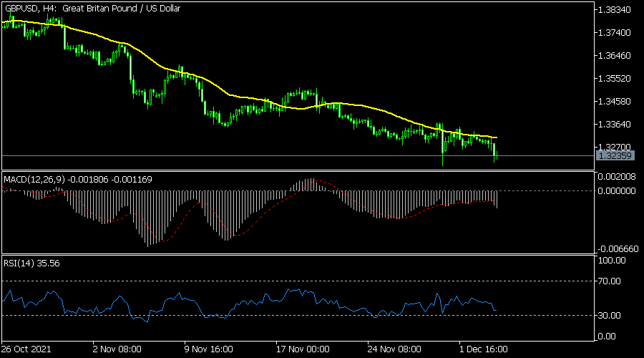Click the latest RSI line point
Screen dimensions: 644x358
tap(496, 310)
